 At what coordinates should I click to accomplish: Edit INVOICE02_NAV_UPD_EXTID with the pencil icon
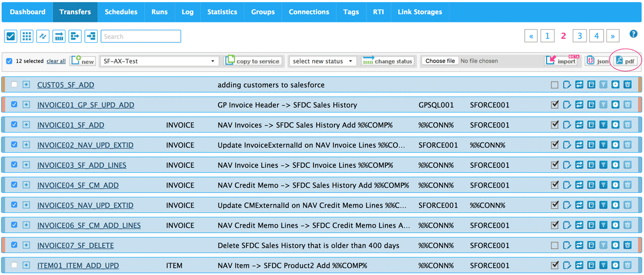pyautogui.click(x=567, y=145)
